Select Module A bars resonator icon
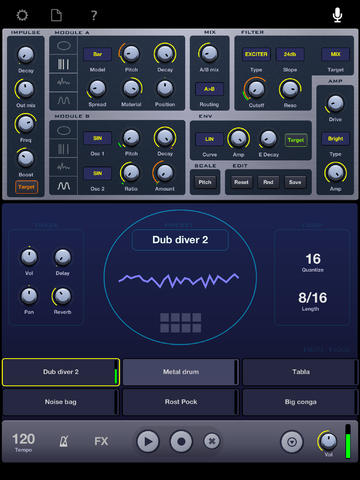Viewport: 360px width, 480px height. (64, 64)
